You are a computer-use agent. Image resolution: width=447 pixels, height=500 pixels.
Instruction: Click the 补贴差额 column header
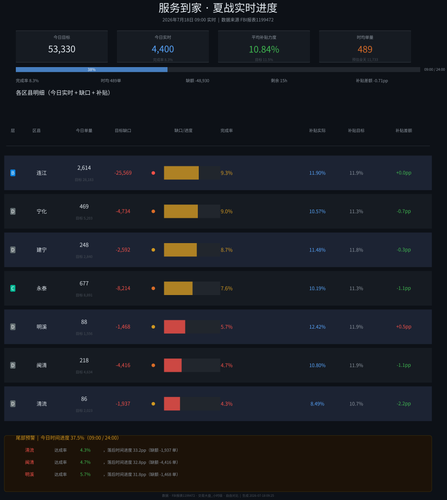[x=404, y=130]
